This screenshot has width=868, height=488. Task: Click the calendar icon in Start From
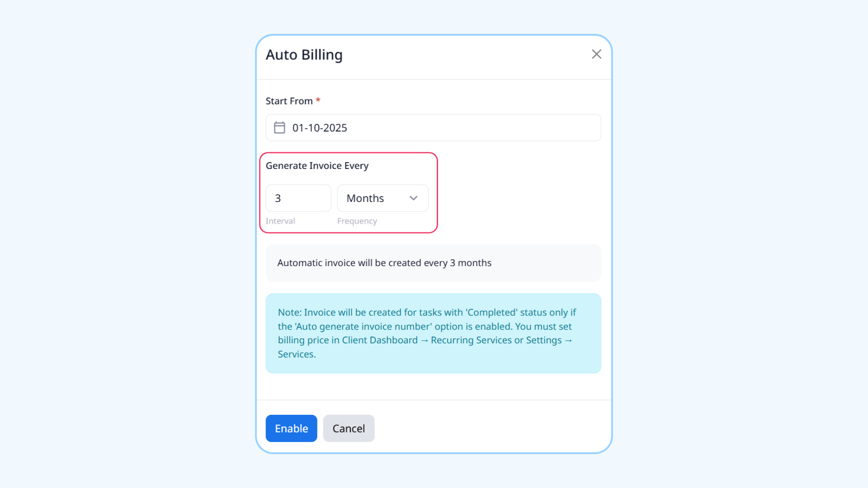pos(279,128)
